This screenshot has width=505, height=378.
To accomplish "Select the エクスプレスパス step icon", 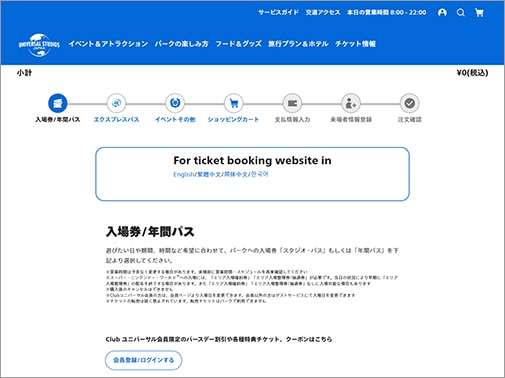I will [x=116, y=103].
